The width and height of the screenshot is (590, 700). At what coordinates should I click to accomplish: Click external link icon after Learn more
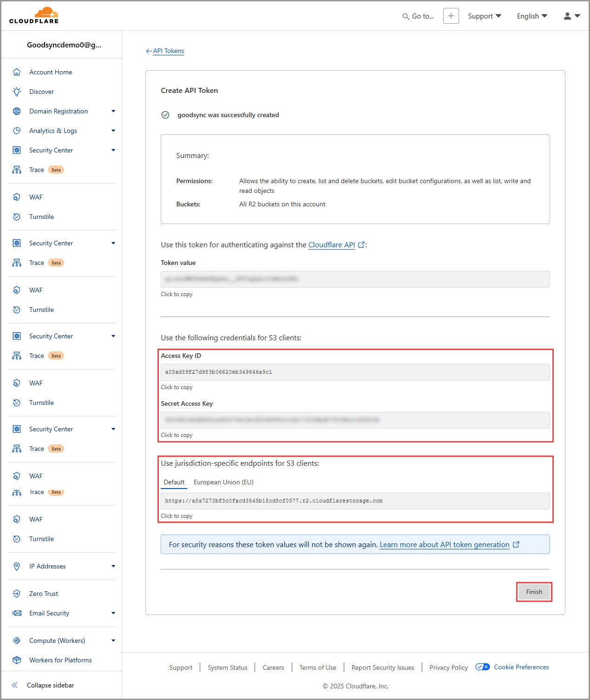pyautogui.click(x=516, y=544)
